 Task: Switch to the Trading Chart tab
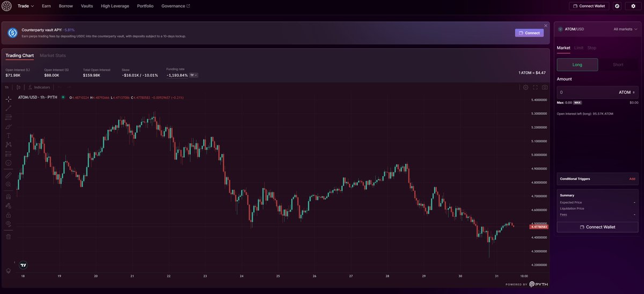coord(20,55)
